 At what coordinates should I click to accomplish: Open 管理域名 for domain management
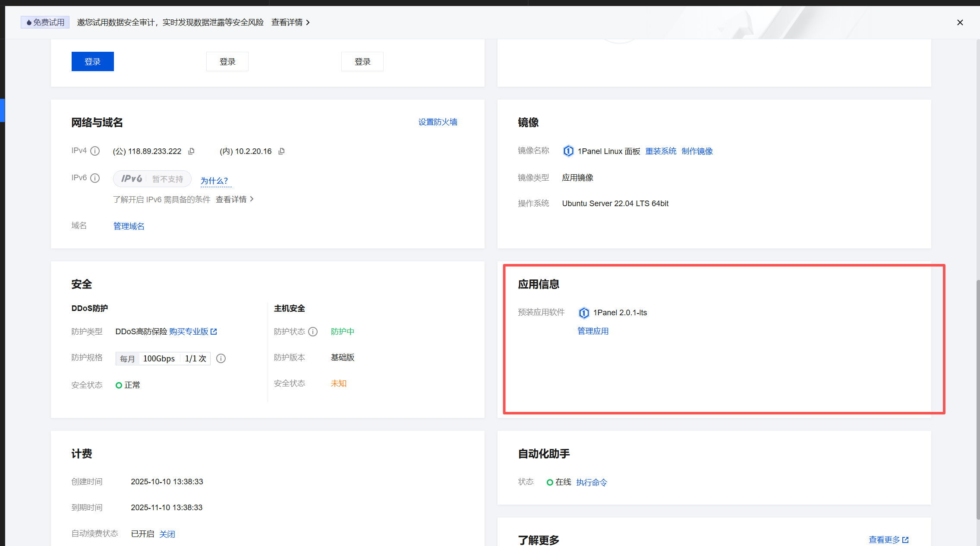tap(128, 226)
